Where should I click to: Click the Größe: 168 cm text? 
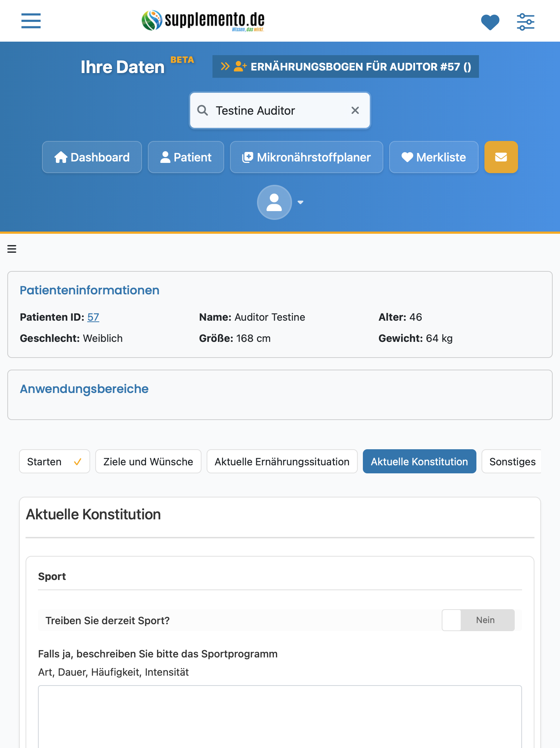tap(235, 338)
